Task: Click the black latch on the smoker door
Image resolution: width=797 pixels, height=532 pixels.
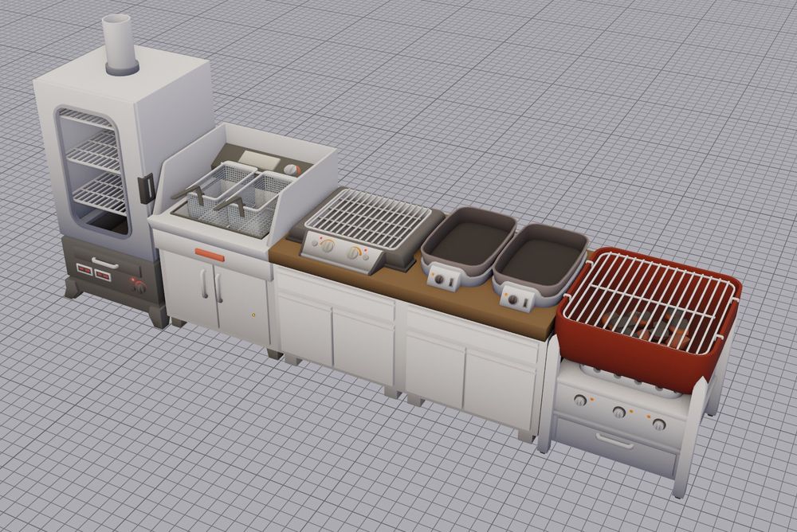Action: pyautogui.click(x=147, y=187)
